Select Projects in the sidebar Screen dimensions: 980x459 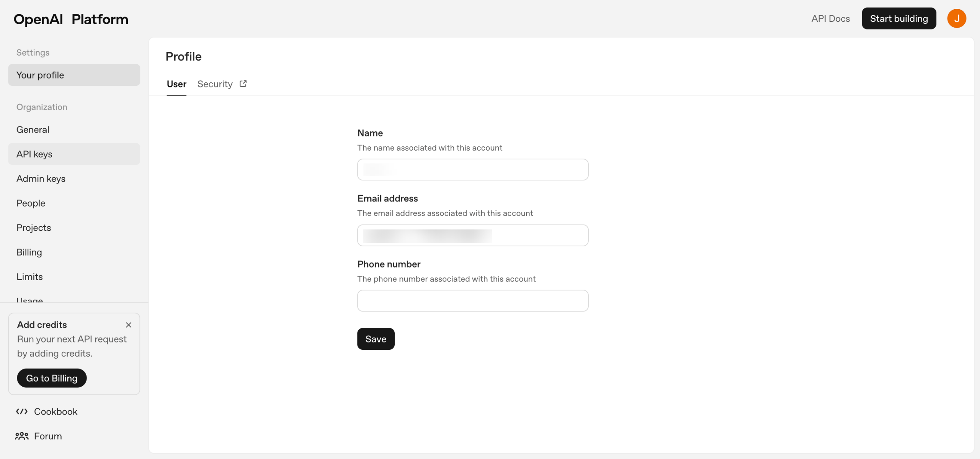pos(34,228)
